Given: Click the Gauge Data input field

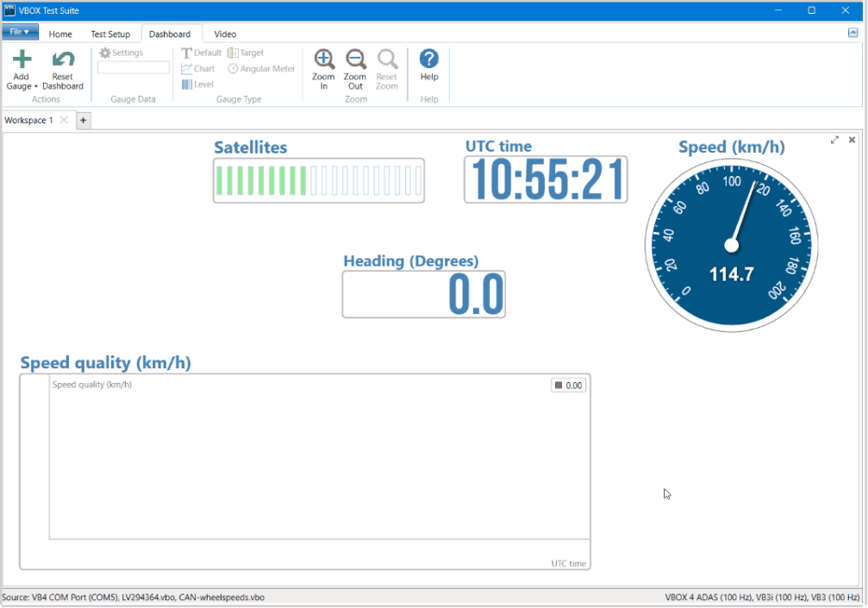Looking at the screenshot, I should [134, 68].
